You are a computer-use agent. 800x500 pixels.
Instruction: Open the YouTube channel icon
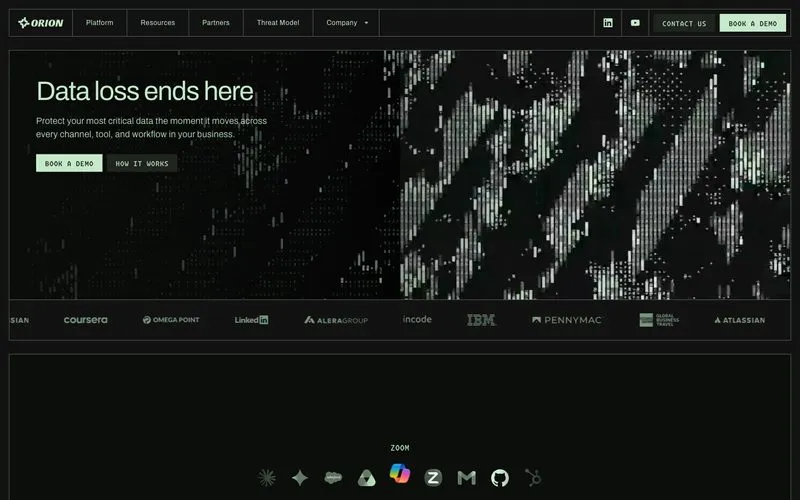click(x=635, y=23)
